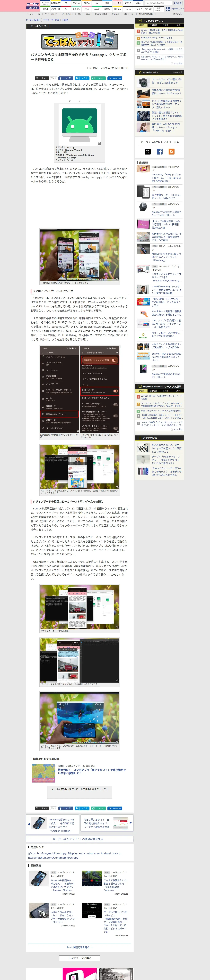
Task: Open the AKIBA tab in the top navigation
Action: tap(87, 3)
